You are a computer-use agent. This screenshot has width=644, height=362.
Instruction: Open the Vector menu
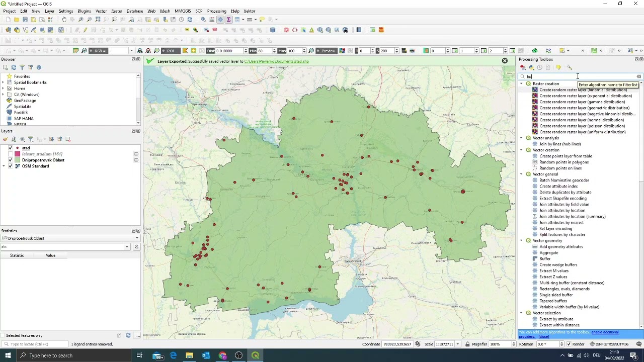coord(101,11)
